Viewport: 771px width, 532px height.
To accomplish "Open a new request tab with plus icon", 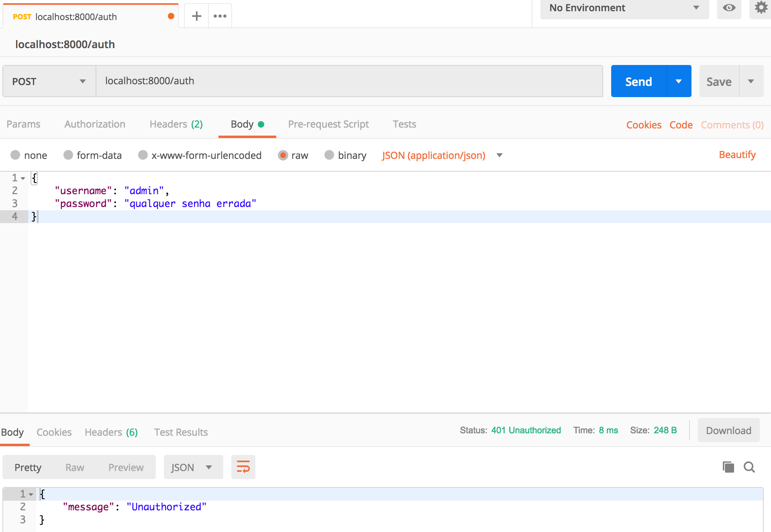I will click(196, 16).
